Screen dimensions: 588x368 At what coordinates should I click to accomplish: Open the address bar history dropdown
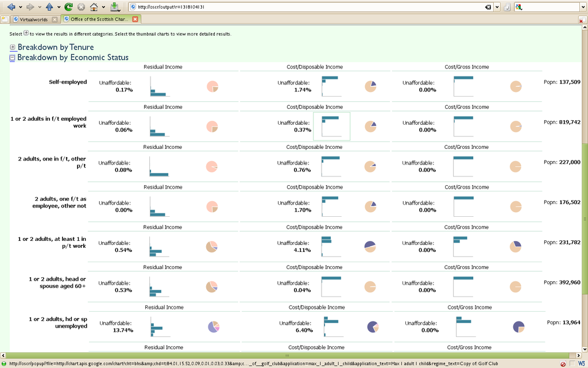click(497, 7)
